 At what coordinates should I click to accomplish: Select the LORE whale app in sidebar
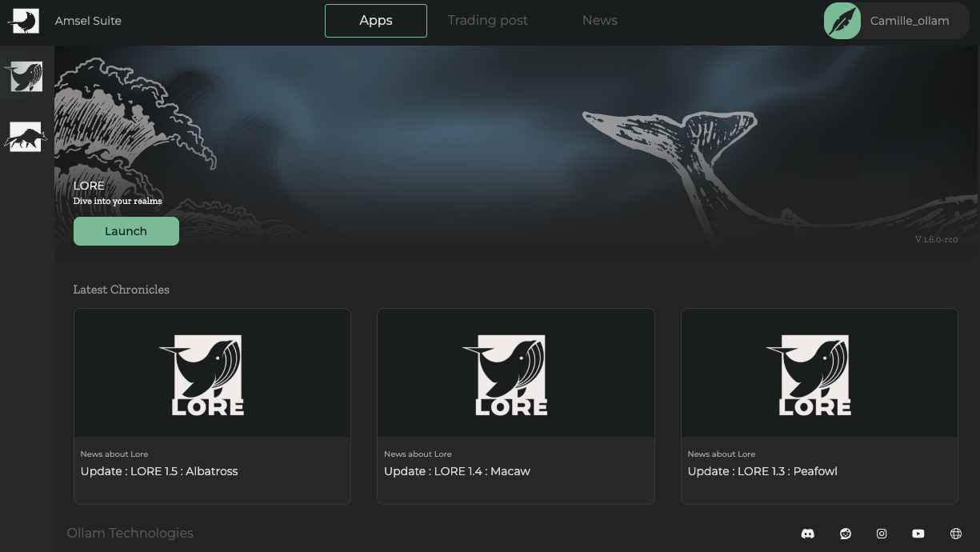pos(26,77)
